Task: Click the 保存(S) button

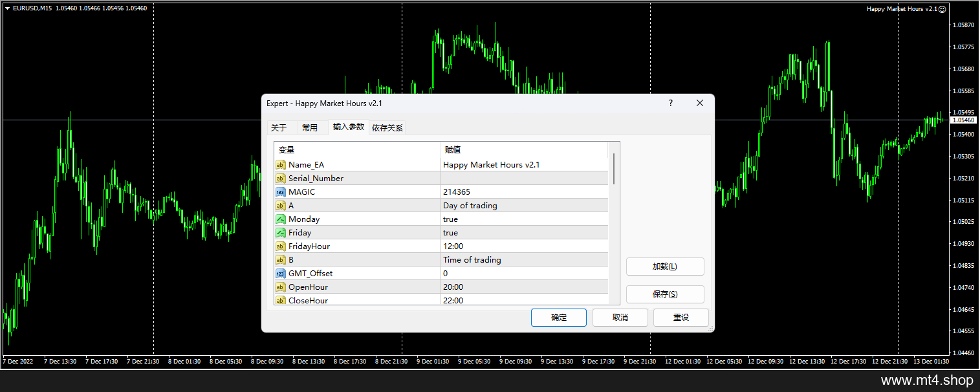Action: tap(665, 294)
